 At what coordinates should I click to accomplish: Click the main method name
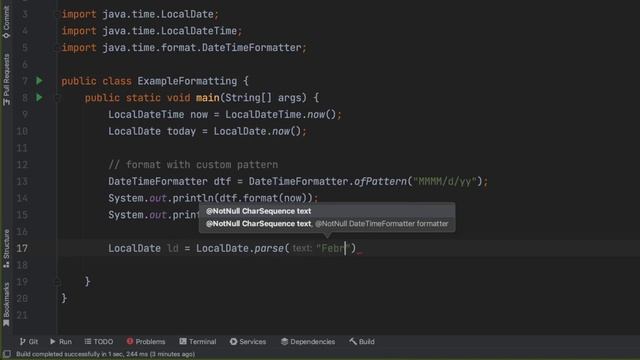click(x=207, y=98)
